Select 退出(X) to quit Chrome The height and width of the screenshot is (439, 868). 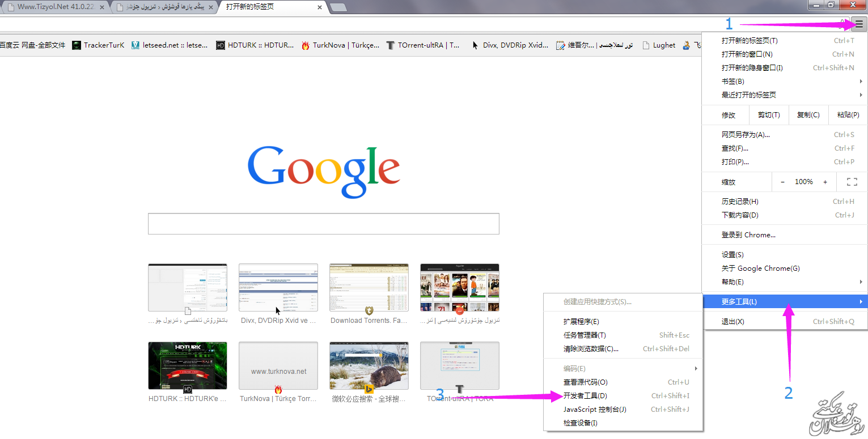[785, 322]
